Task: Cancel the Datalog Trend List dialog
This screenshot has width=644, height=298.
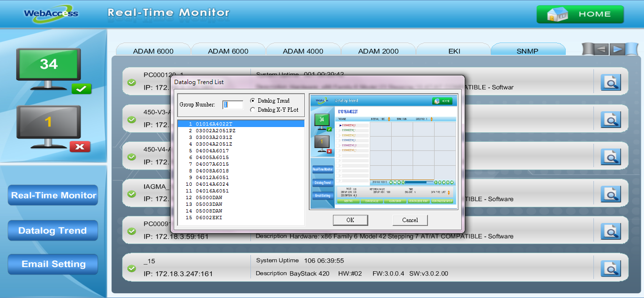Action: pos(410,220)
